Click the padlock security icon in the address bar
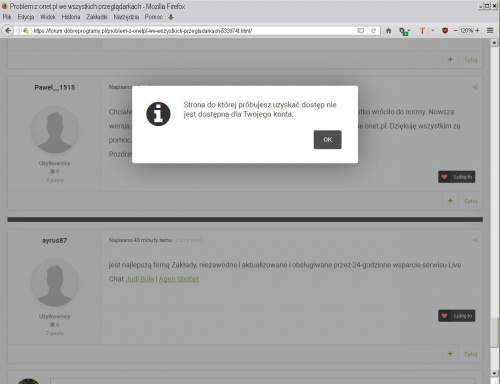Viewport: 500px width, 384px height. click(x=26, y=31)
